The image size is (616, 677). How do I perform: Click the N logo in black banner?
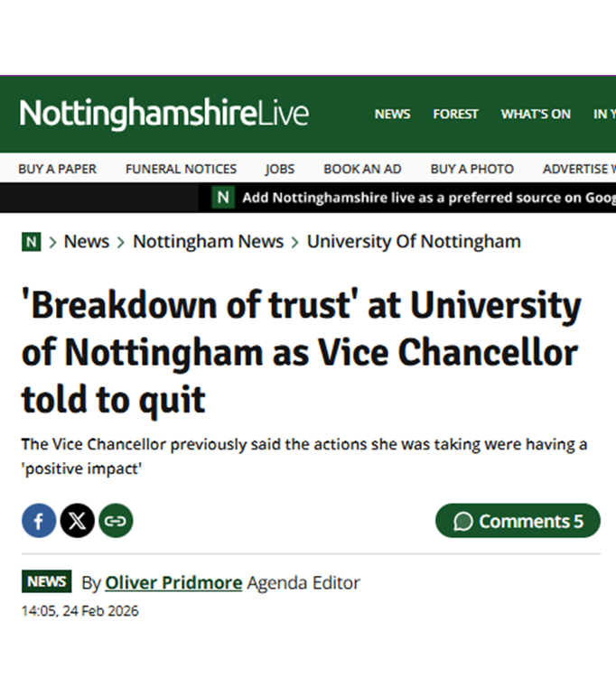[x=223, y=198]
